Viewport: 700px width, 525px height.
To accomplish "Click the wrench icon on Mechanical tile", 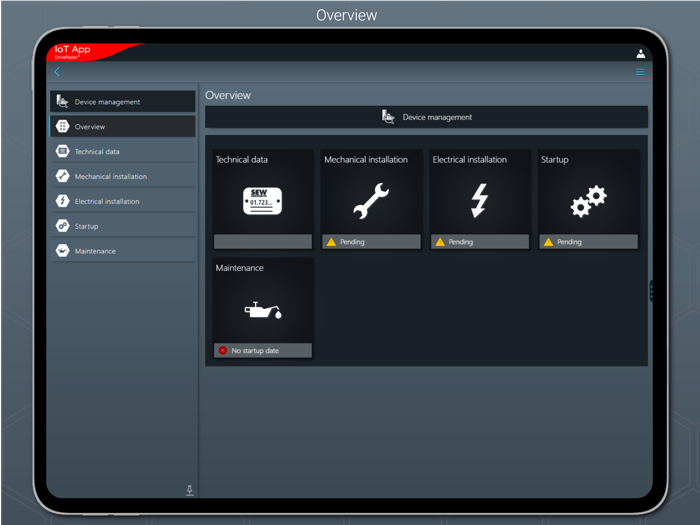I will click(371, 201).
